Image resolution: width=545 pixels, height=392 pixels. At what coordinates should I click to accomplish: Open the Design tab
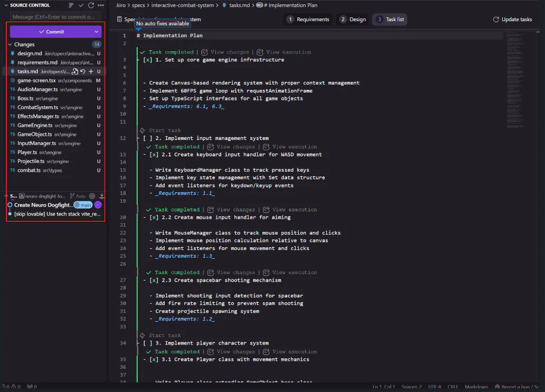coord(353,20)
